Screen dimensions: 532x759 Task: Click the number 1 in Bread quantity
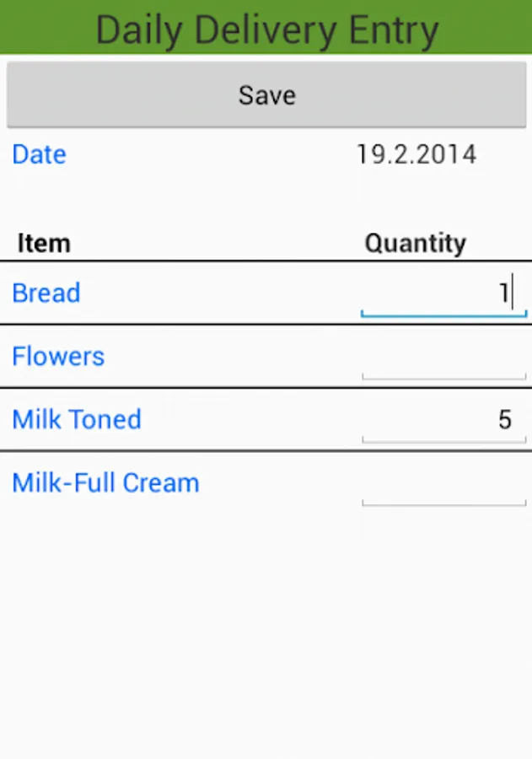(x=503, y=293)
